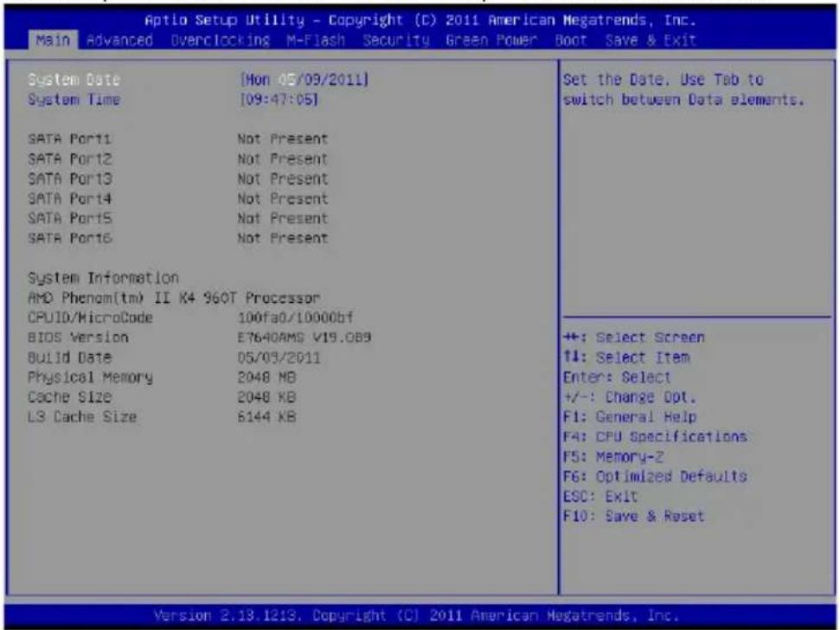The height and width of the screenshot is (630, 840).
Task: Click the +/-: Change Opt. hint
Action: [x=630, y=397]
